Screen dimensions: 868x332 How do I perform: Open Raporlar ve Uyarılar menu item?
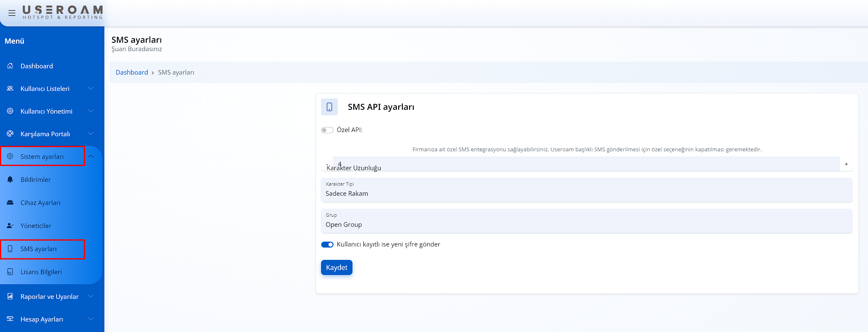pos(49,296)
